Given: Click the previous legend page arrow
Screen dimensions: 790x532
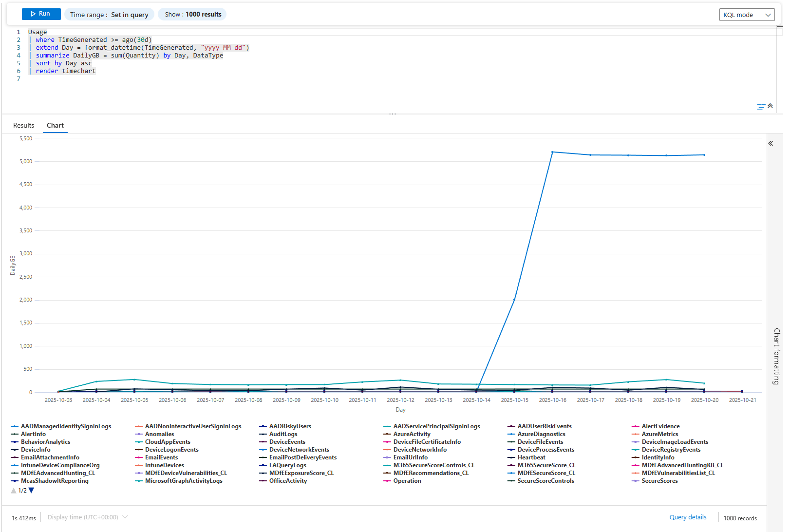Looking at the screenshot, I should [x=13, y=491].
